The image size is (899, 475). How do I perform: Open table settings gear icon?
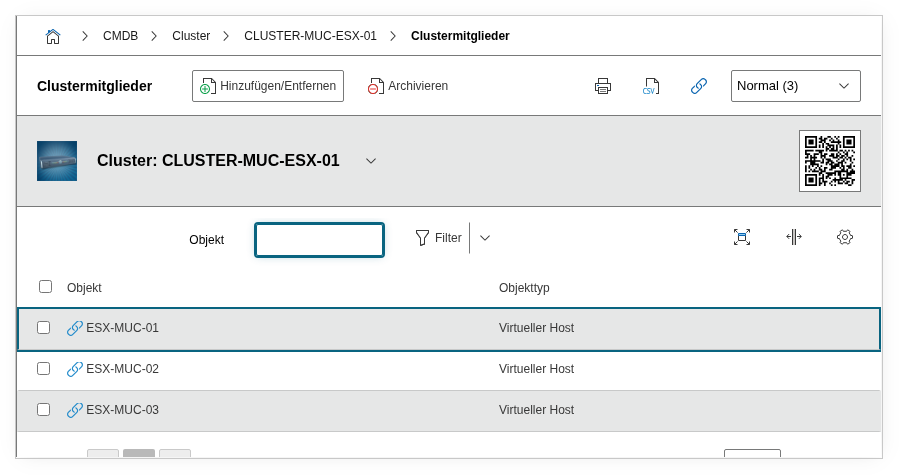coord(845,237)
